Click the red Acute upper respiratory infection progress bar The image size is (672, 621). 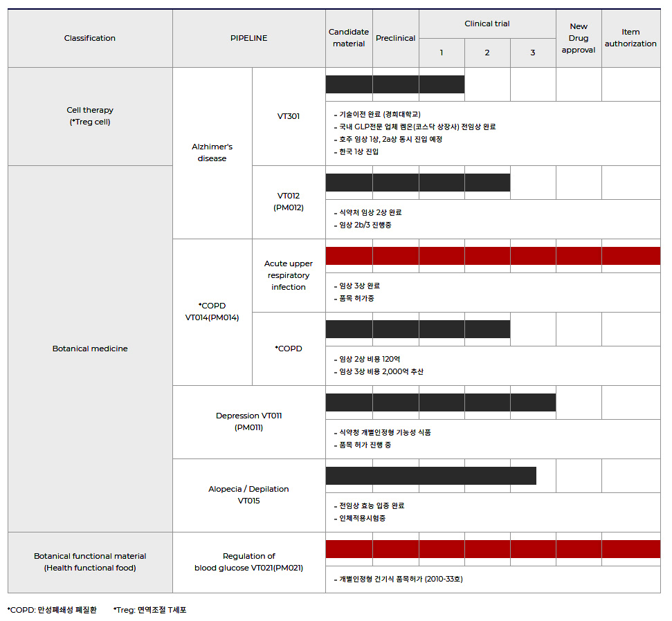click(492, 256)
